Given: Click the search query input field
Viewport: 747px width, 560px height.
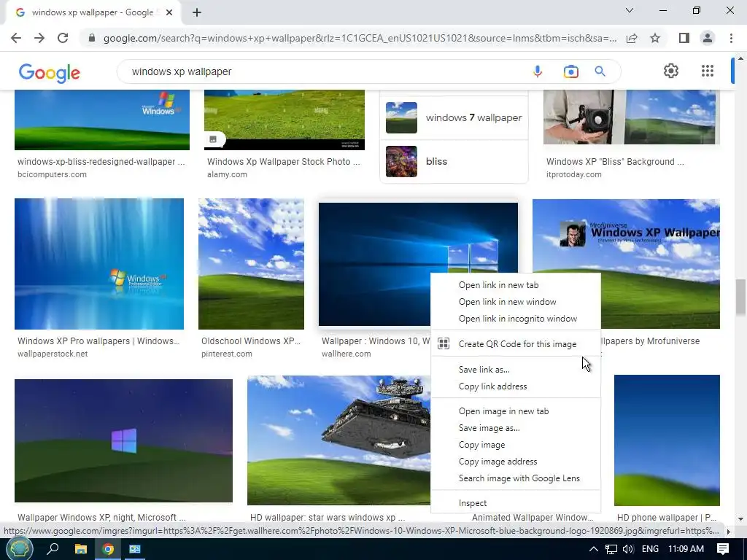Looking at the screenshot, I should [324, 71].
